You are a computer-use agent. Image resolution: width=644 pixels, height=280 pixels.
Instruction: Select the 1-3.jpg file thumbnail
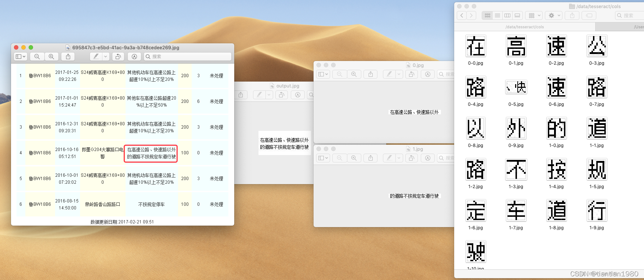(516, 169)
